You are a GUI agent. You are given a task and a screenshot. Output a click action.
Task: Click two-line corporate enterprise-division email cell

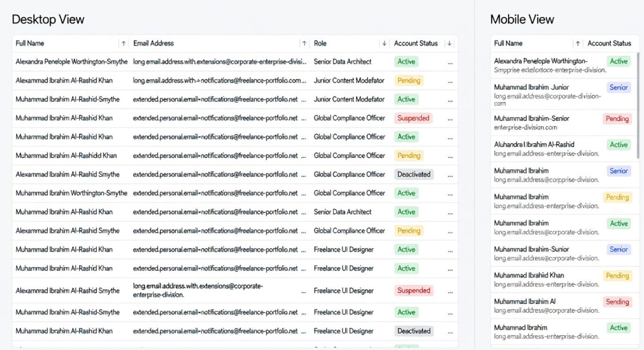[x=198, y=291]
